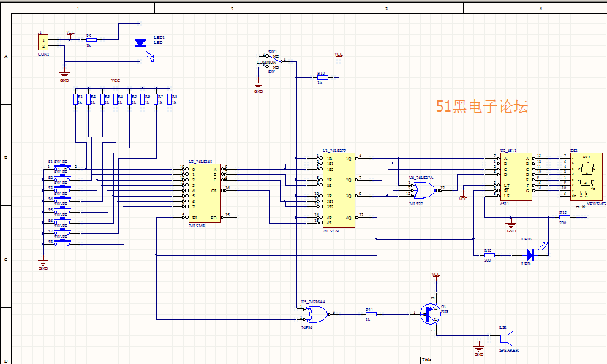Select pushbutton S2
The image size is (607, 364).
[x=62, y=178]
